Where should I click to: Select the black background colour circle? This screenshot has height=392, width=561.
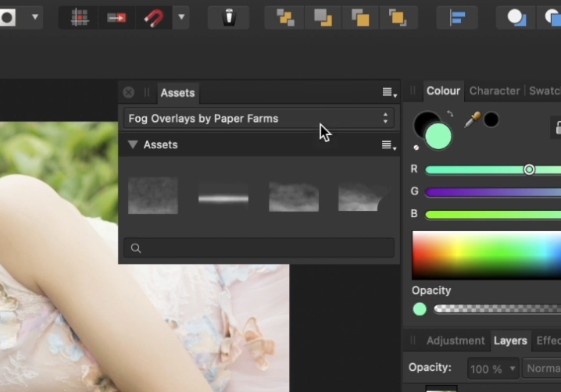(422, 120)
